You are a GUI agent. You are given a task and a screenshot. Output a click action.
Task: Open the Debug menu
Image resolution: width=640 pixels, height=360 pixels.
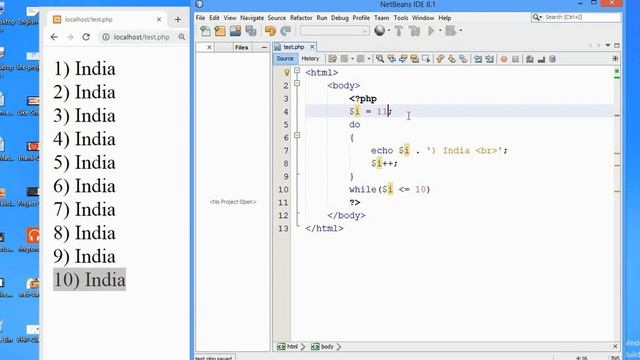340,18
